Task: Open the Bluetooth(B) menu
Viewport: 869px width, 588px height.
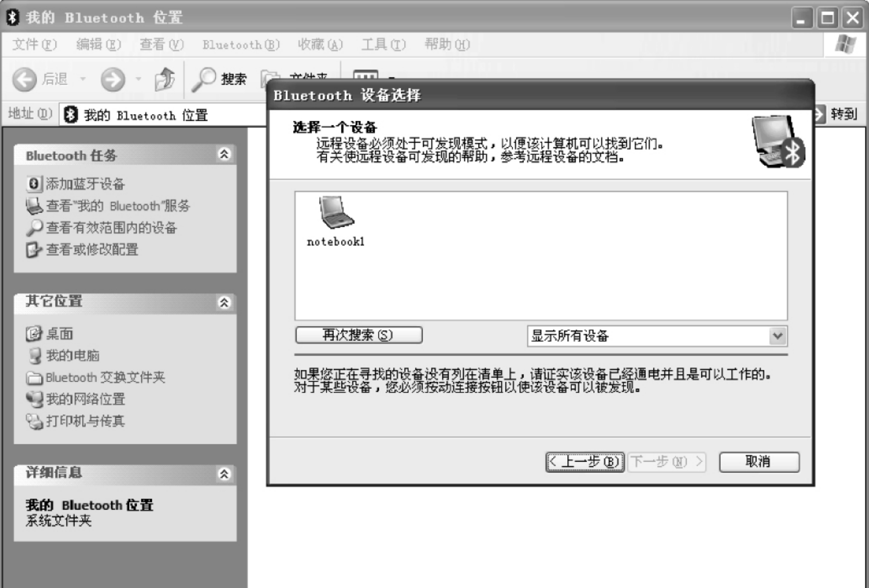Action: pos(241,45)
